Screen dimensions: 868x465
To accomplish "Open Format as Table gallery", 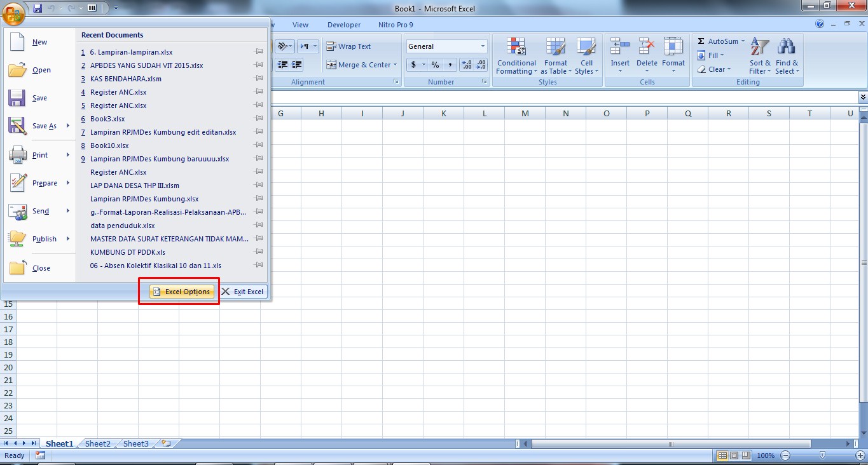I will tap(555, 56).
